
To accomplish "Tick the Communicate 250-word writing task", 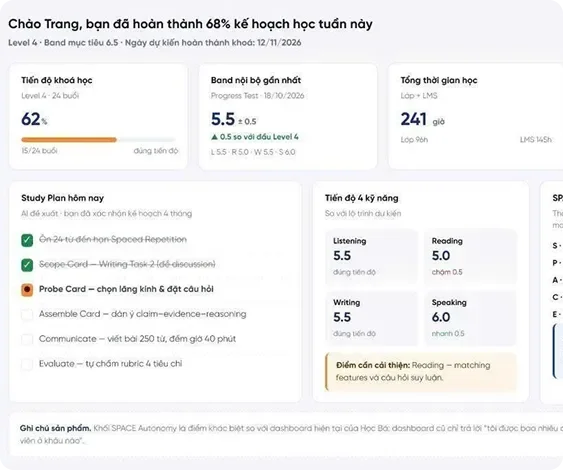I will (x=27, y=339).
